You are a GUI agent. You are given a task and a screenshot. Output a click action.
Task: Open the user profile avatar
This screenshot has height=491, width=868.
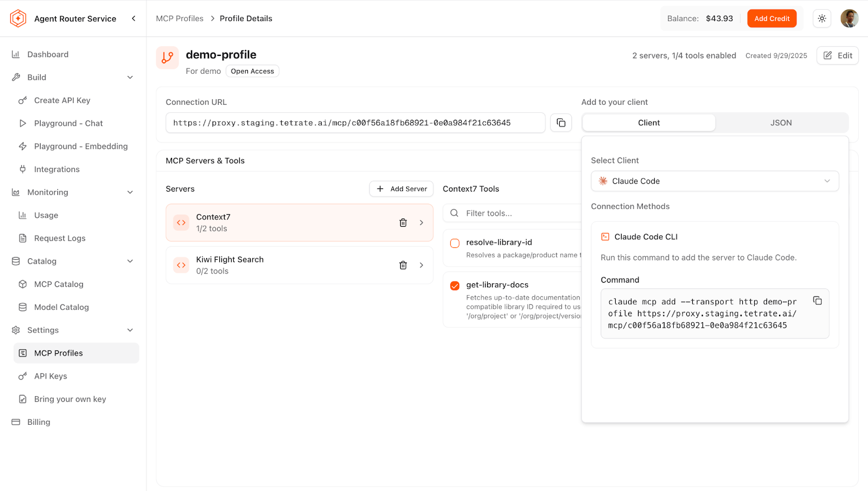849,18
